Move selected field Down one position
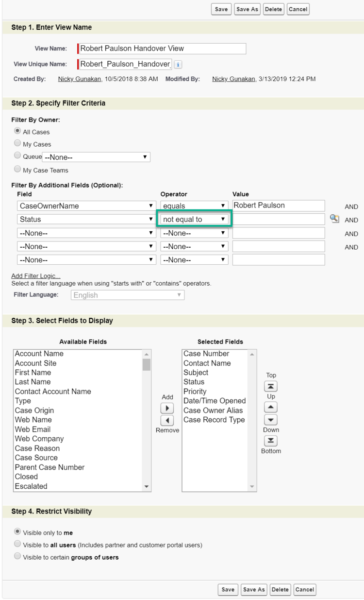 pyautogui.click(x=271, y=420)
